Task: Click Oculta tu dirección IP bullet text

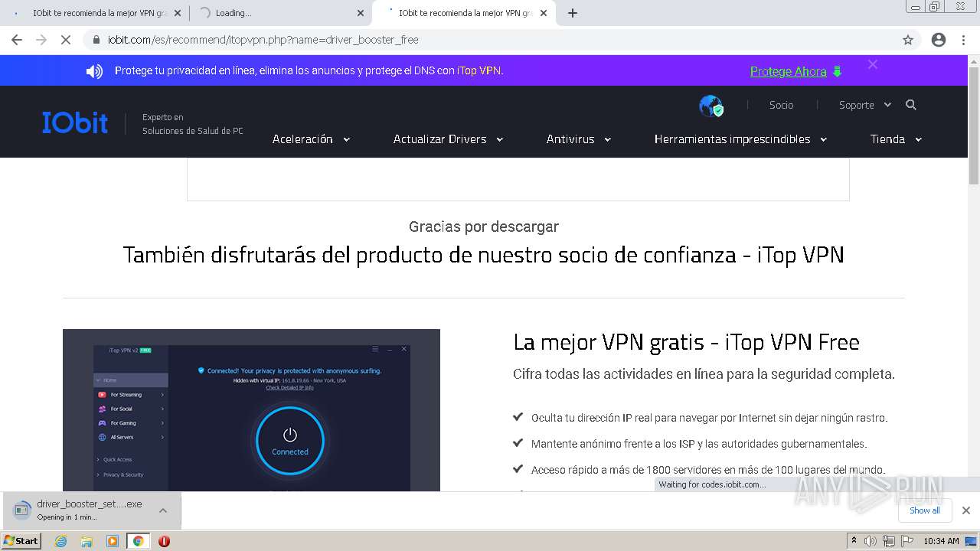Action: 710,418
